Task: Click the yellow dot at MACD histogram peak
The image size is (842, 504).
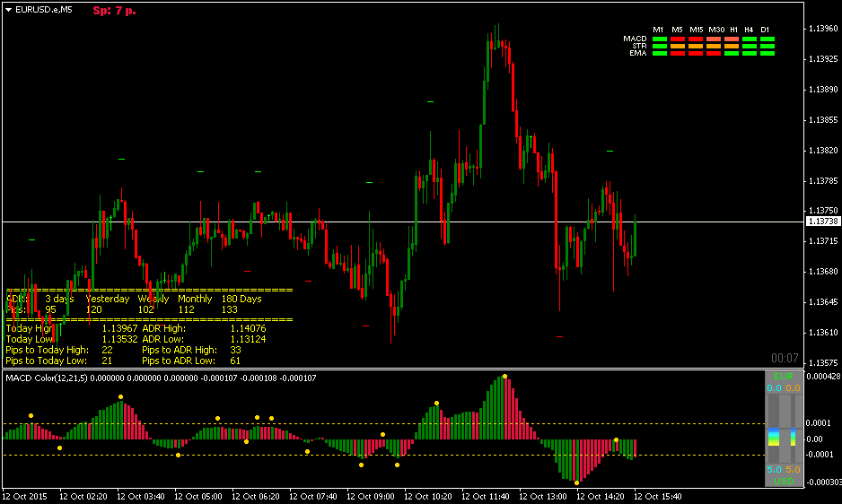Action: pos(504,377)
